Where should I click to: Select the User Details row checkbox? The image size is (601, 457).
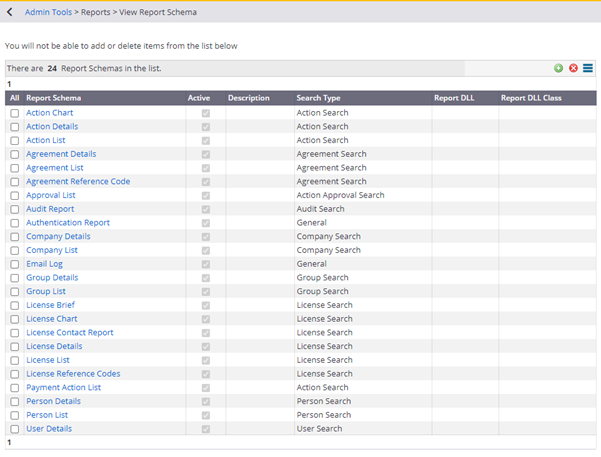coord(15,429)
